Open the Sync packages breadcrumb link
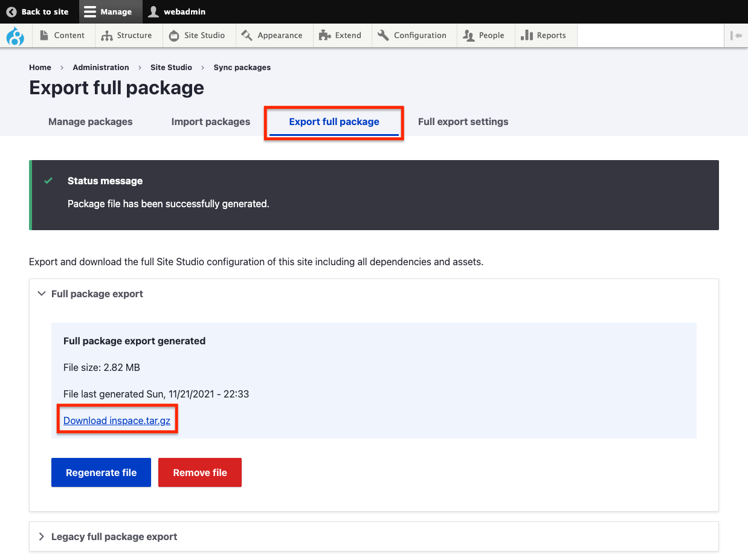This screenshot has width=748, height=560. pyautogui.click(x=242, y=68)
